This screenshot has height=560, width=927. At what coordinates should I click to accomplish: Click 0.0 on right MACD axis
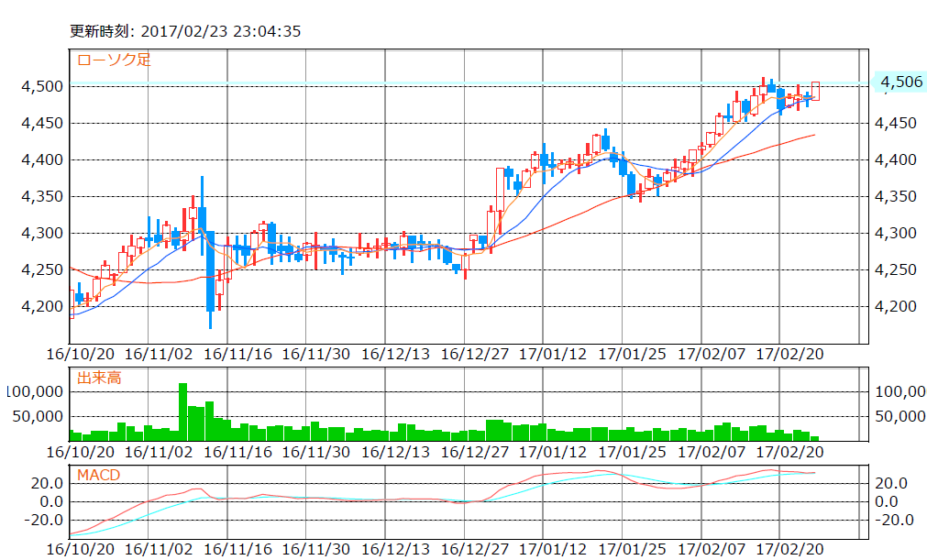(887, 502)
